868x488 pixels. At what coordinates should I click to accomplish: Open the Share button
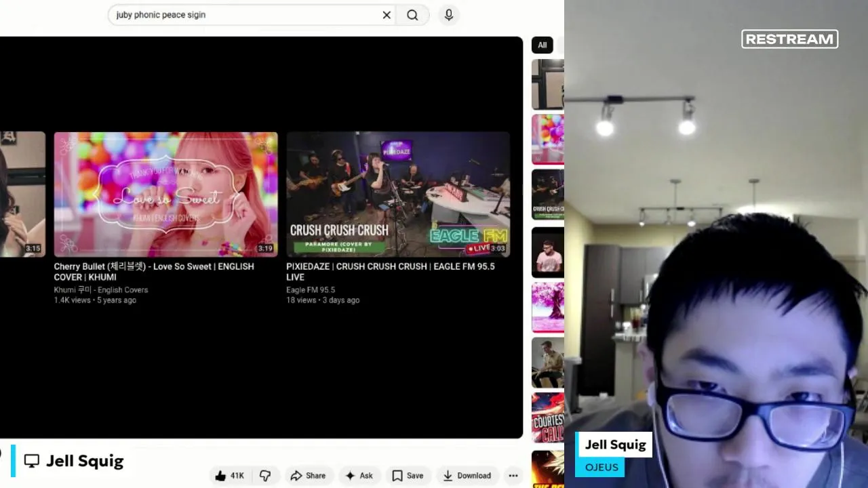pos(308,476)
